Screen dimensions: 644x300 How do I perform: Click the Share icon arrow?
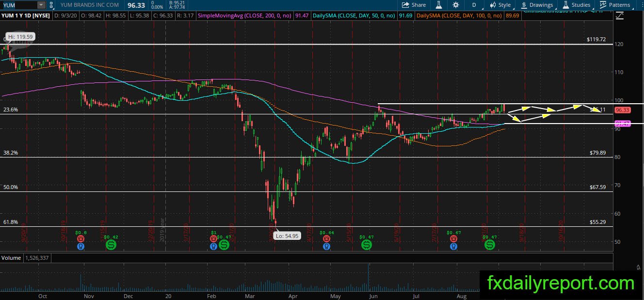click(x=405, y=5)
